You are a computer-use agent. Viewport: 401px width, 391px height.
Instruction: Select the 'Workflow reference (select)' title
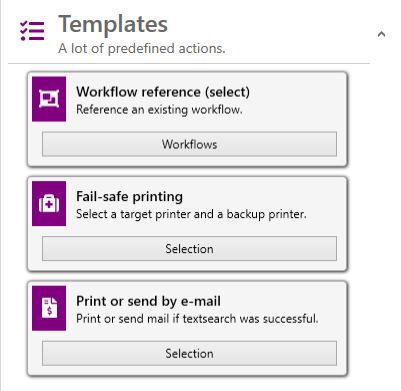pyautogui.click(x=163, y=92)
